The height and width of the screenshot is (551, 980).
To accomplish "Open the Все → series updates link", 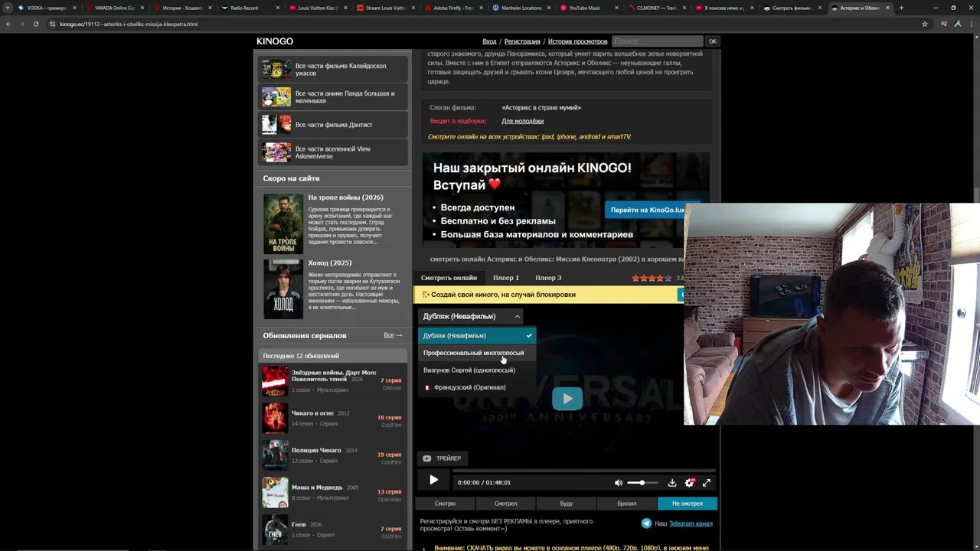I will click(x=393, y=335).
